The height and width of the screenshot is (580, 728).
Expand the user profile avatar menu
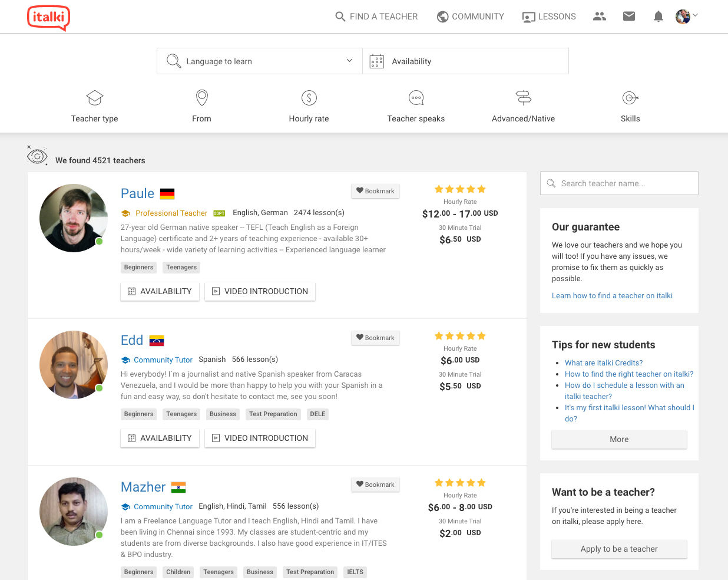point(686,17)
